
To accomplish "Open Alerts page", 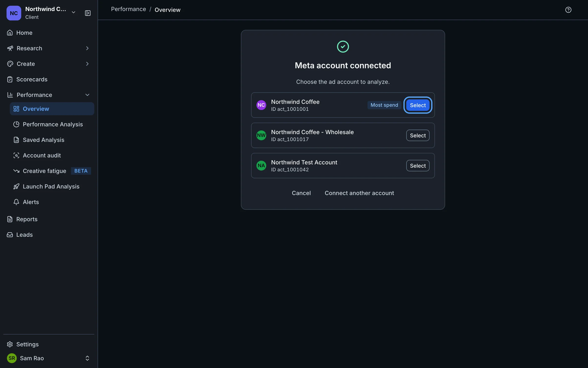I will (x=52, y=202).
